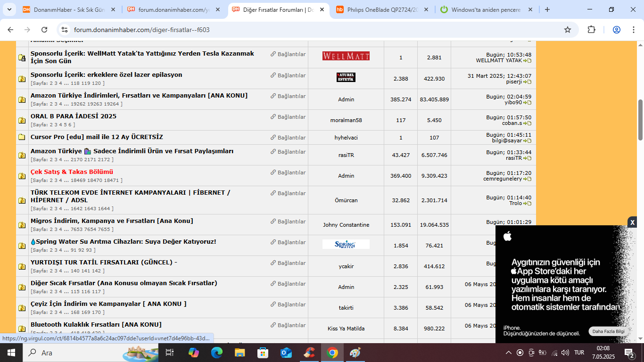Open author profile moralman58
This screenshot has height=362, width=644.
coord(346,120)
